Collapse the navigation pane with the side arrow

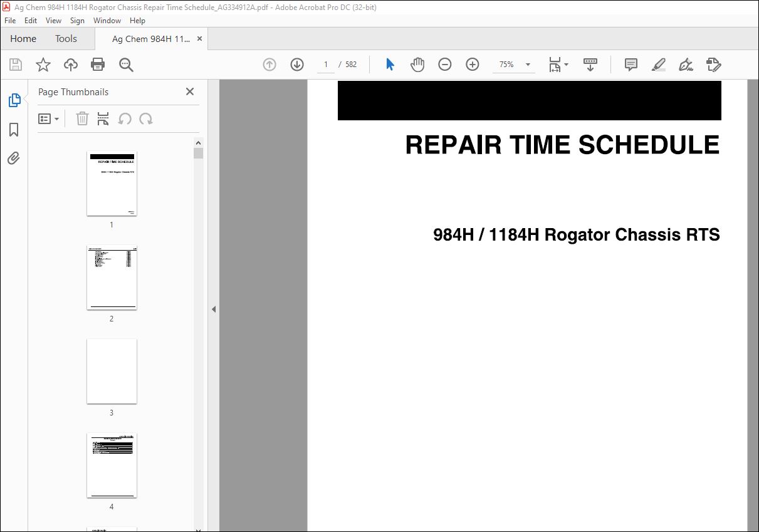pos(214,309)
